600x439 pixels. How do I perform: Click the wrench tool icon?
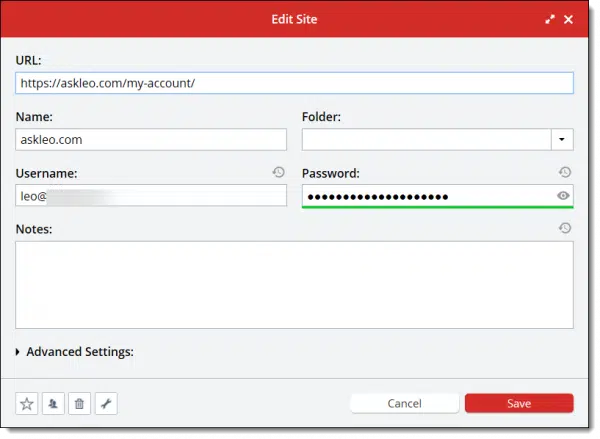(105, 404)
